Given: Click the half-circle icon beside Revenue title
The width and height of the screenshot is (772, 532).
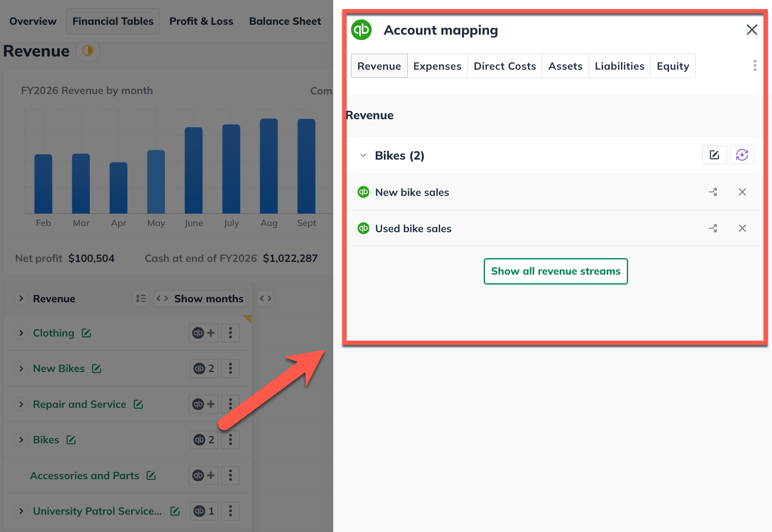Looking at the screenshot, I should [x=88, y=51].
